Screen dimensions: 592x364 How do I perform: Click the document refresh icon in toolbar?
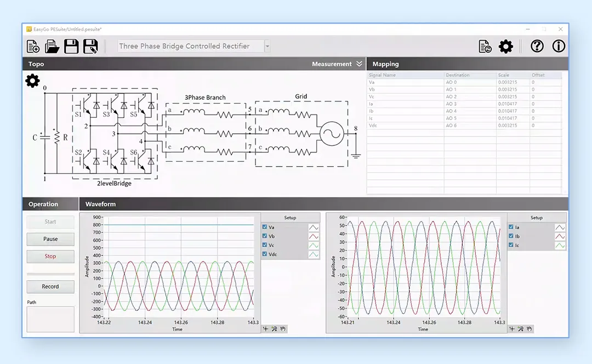[x=485, y=47]
